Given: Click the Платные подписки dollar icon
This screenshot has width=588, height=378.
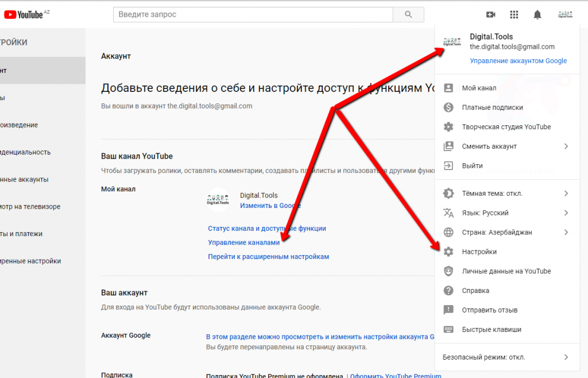Looking at the screenshot, I should (x=448, y=107).
